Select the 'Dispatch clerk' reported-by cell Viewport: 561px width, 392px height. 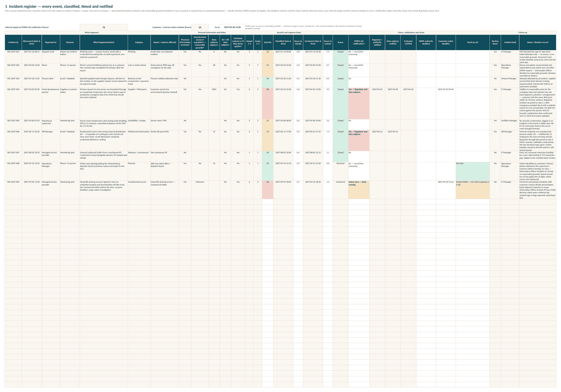pyautogui.click(x=51, y=57)
